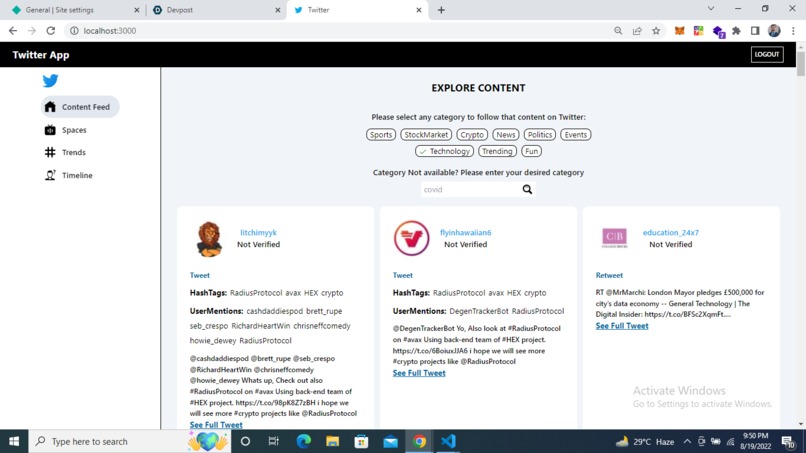Bookmark this page with star icon
Image resolution: width=806 pixels, height=453 pixels.
point(656,31)
